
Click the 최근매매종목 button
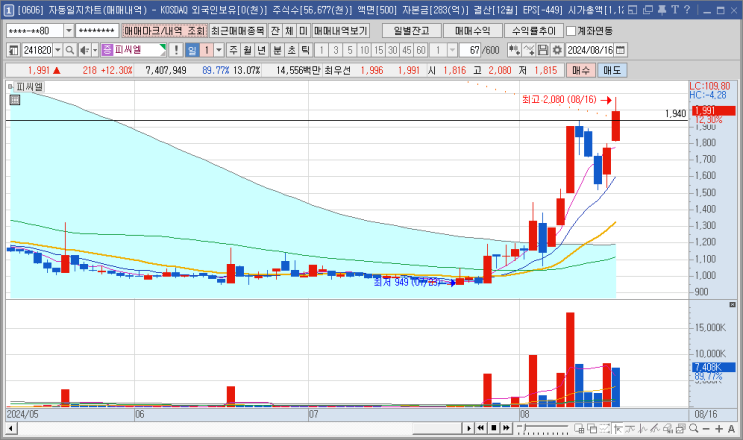pyautogui.click(x=238, y=31)
